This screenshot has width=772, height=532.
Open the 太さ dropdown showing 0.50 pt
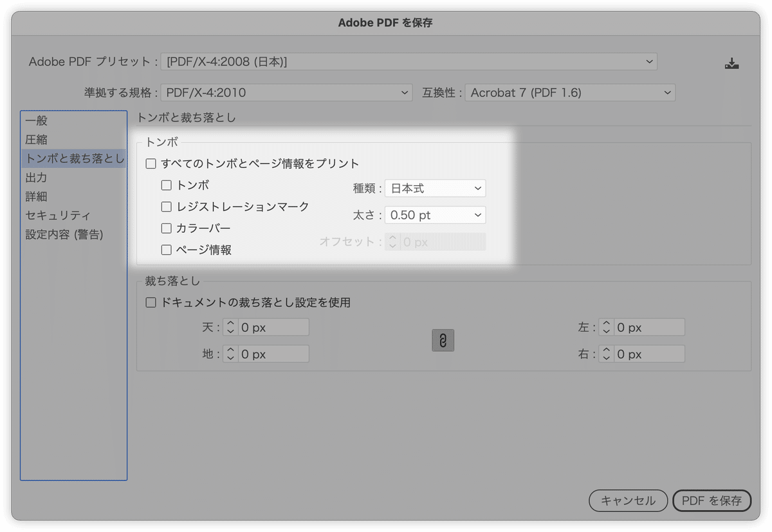pos(436,215)
